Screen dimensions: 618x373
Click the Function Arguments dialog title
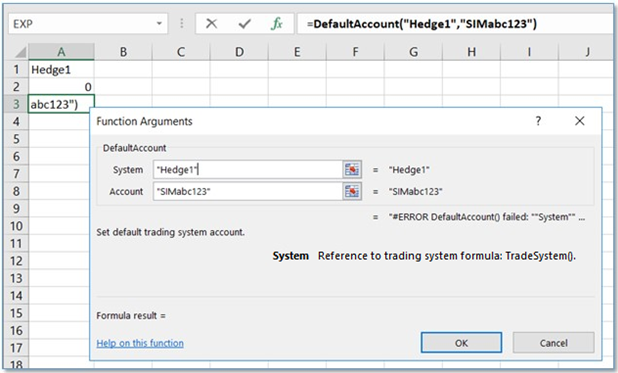144,121
